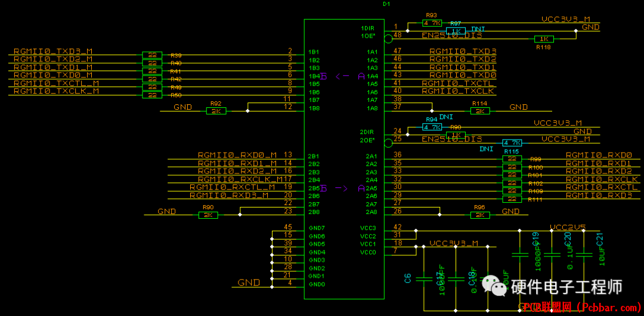Click the GND label at pin 4 wire

[x=249, y=283]
